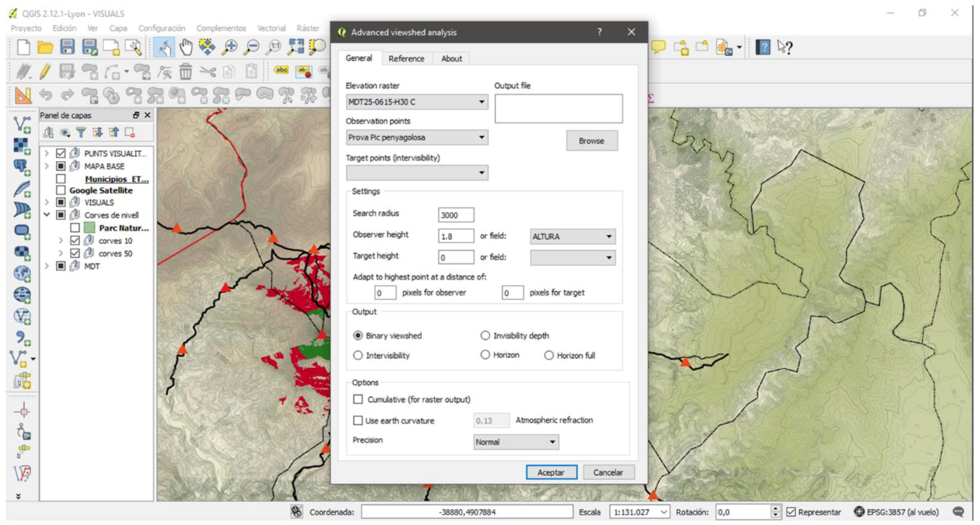Image resolution: width=980 pixels, height=525 pixels.
Task: Click the Save Project floppy icon
Action: click(67, 47)
